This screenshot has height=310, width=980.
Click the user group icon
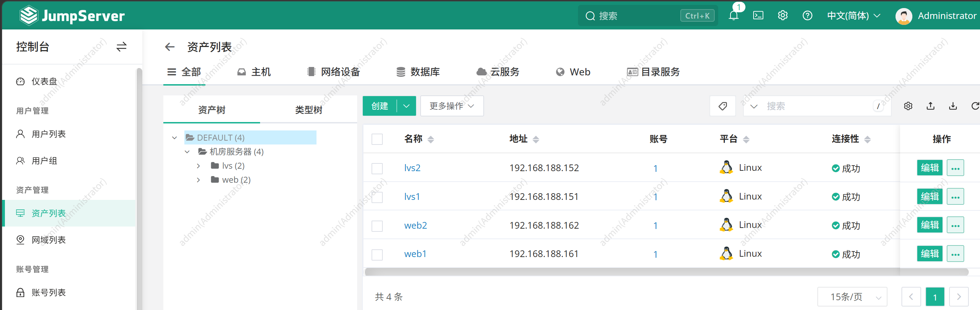coord(21,161)
